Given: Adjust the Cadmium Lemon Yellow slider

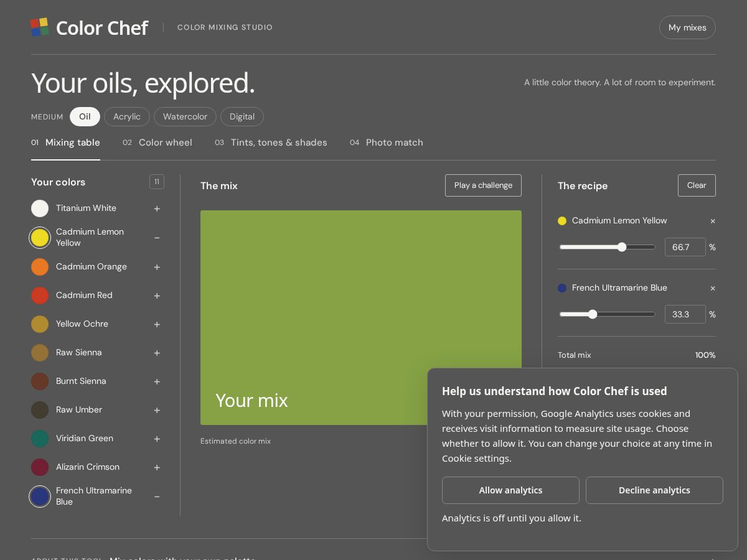Looking at the screenshot, I should (607, 247).
